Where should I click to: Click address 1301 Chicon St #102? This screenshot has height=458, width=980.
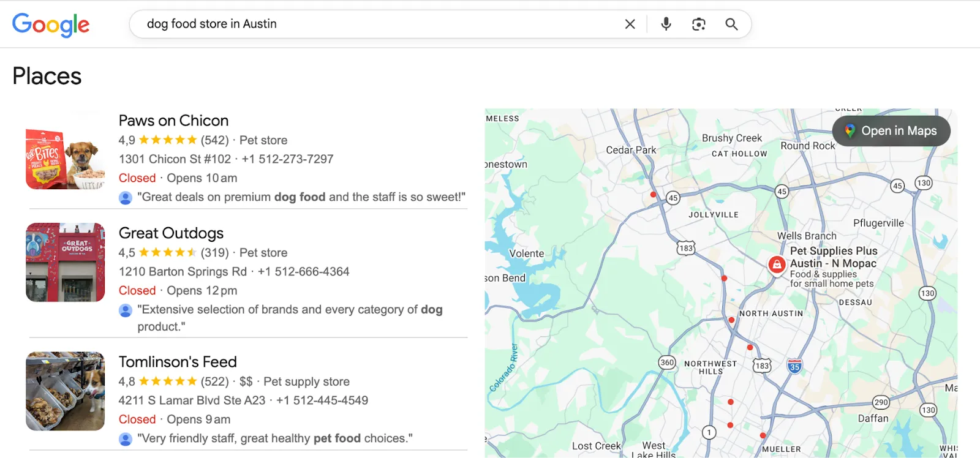coord(175,159)
